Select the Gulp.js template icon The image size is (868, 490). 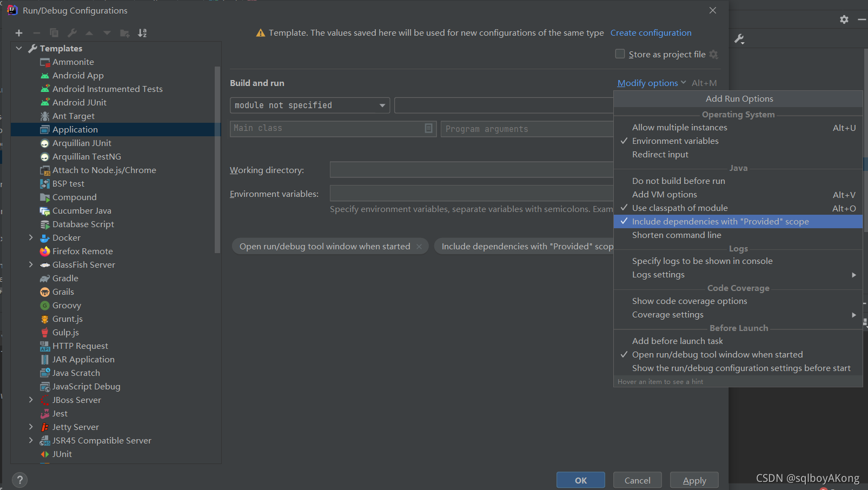(45, 333)
